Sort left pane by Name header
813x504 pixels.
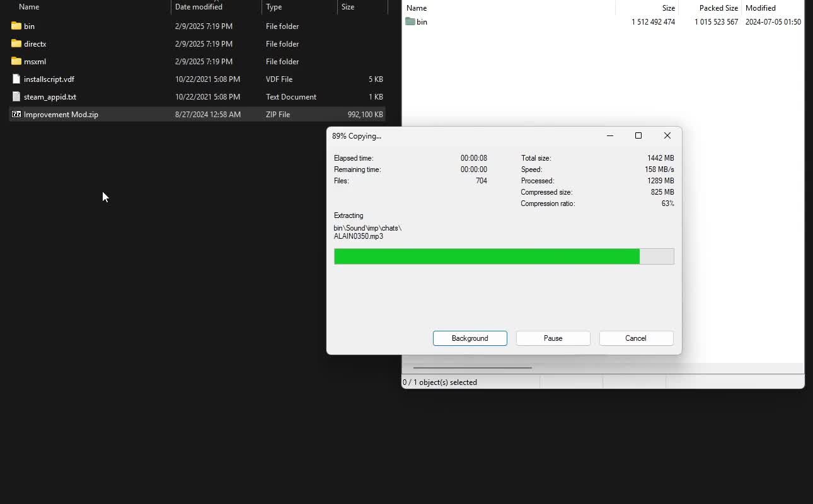point(28,6)
